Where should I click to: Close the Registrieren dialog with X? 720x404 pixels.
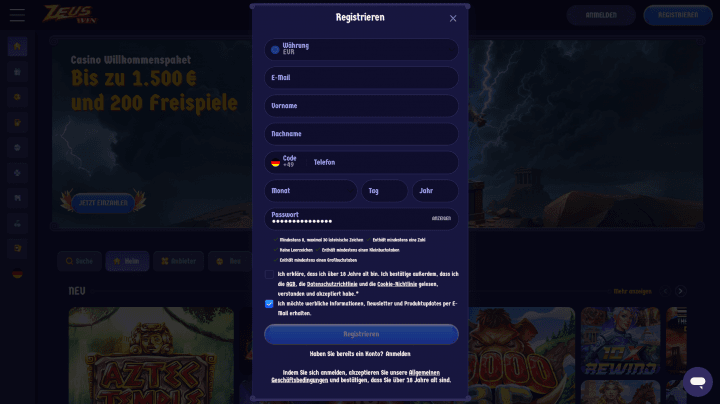tap(453, 18)
